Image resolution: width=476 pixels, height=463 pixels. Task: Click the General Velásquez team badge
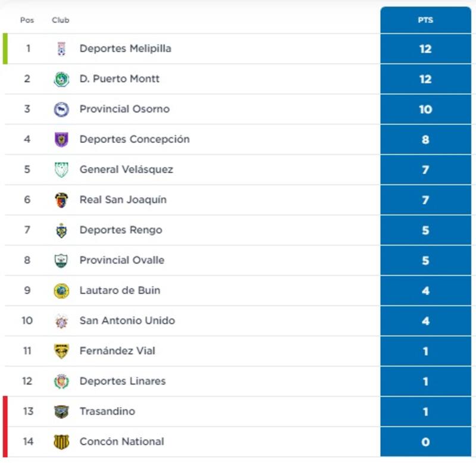coord(62,170)
